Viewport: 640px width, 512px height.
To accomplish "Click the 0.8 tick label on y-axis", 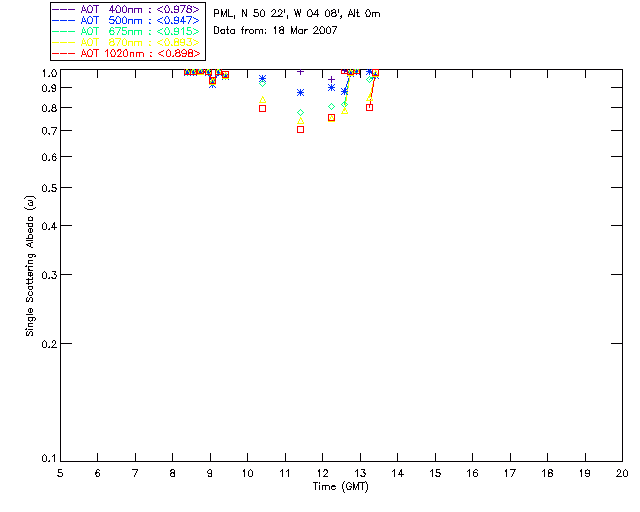I will 49,108.
